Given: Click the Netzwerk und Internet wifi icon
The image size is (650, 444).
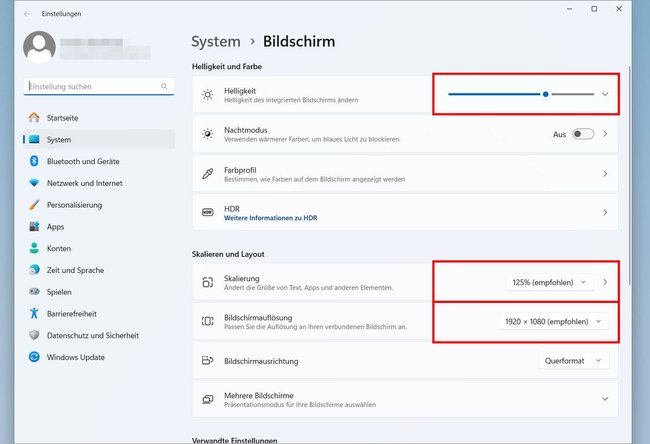Looking at the screenshot, I should tap(34, 183).
